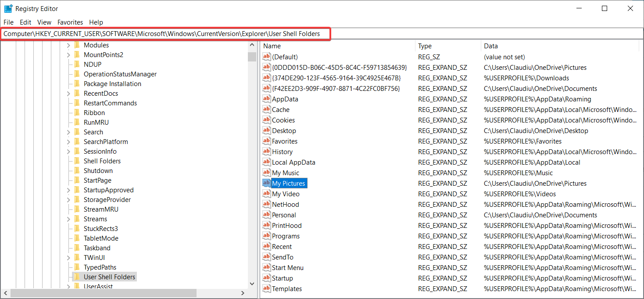Click the tree pane scroll-left arrow

[x=6, y=293]
